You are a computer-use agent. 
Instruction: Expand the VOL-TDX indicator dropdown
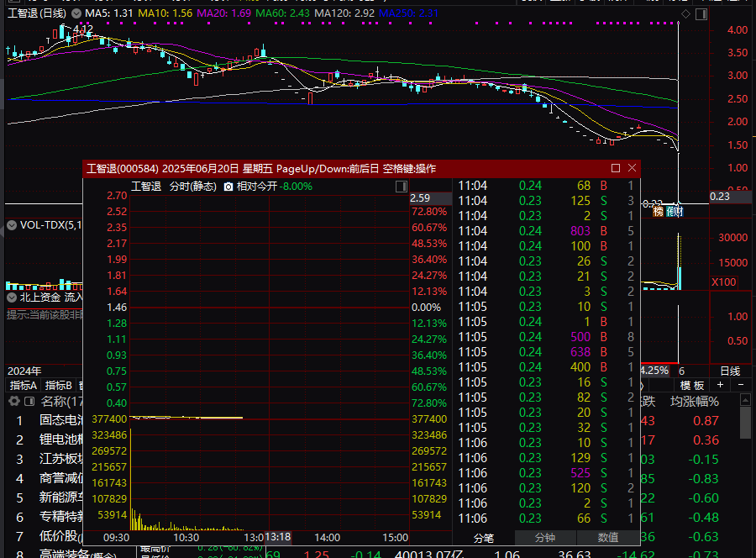12,225
